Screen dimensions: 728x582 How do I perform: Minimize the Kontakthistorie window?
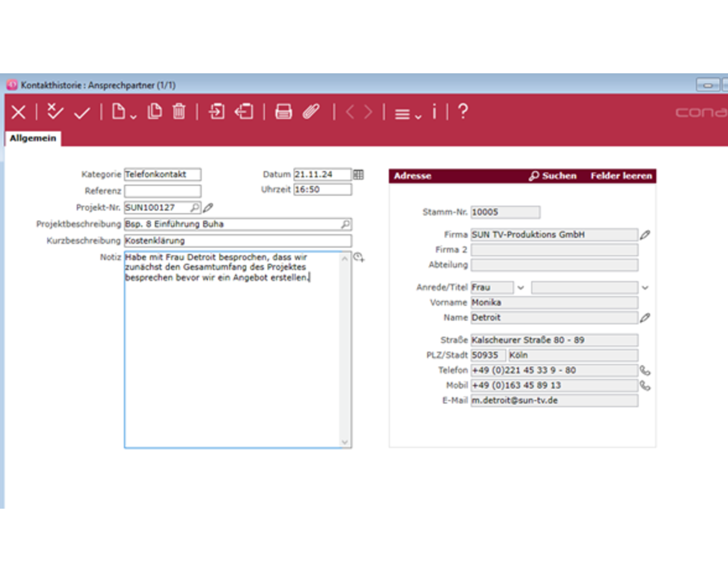pyautogui.click(x=708, y=85)
